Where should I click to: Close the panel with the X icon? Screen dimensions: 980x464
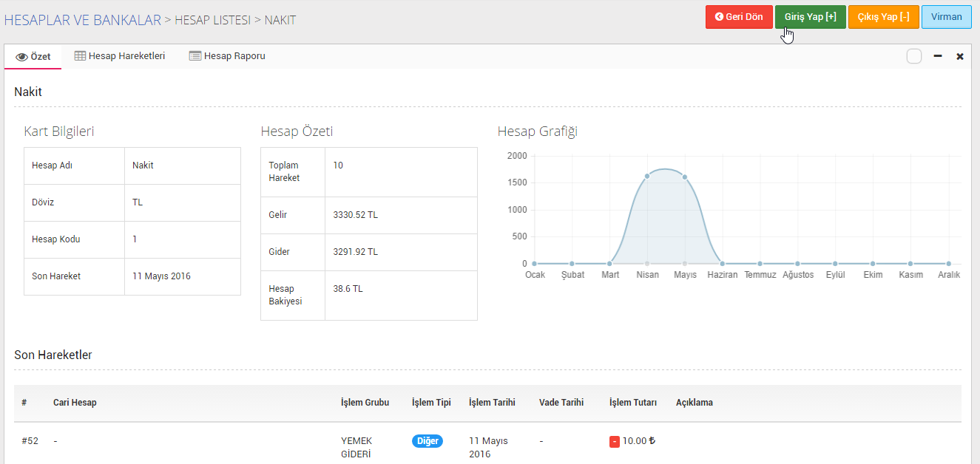[960, 56]
